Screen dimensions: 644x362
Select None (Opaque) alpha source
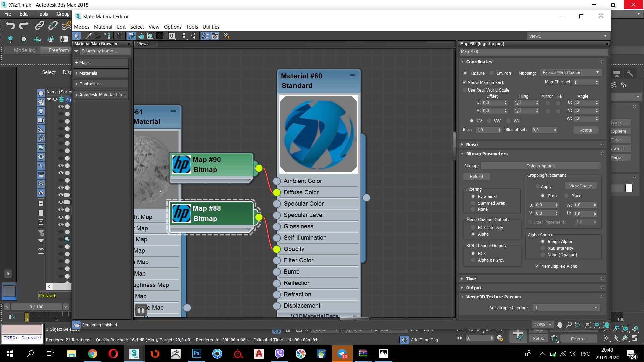[543, 255]
